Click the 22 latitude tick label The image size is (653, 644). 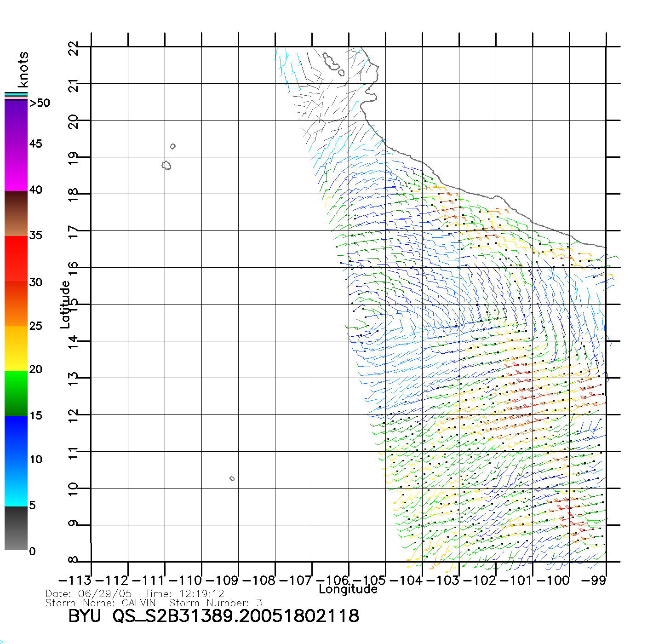(74, 48)
